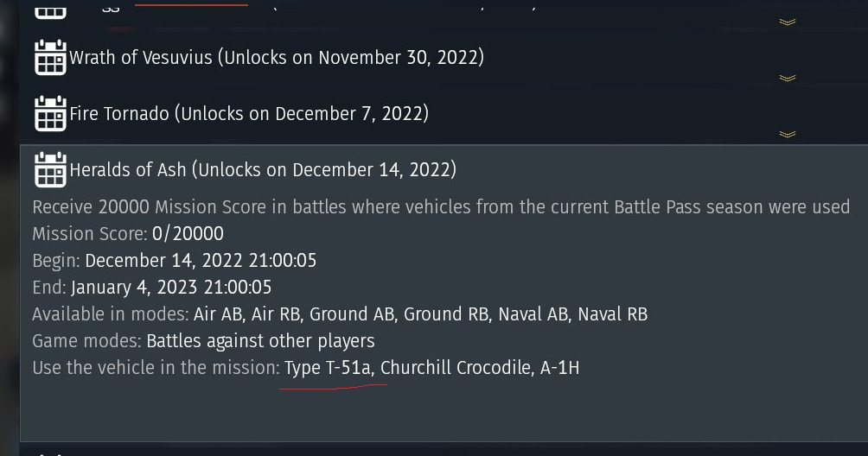Click the Air AB mode text
The width and height of the screenshot is (868, 456).
coord(217,314)
